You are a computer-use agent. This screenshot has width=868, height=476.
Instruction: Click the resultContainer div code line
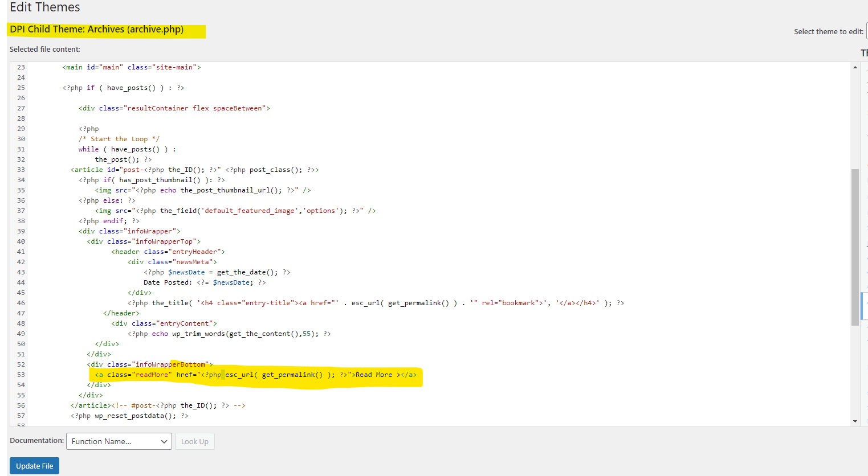(x=174, y=108)
